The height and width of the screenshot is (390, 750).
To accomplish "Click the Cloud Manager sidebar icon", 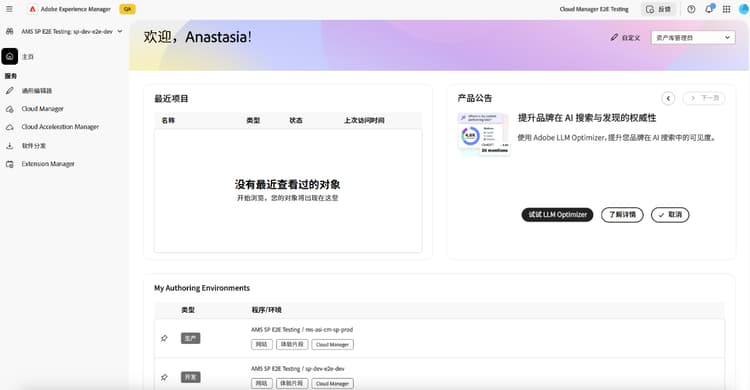I will [10, 109].
